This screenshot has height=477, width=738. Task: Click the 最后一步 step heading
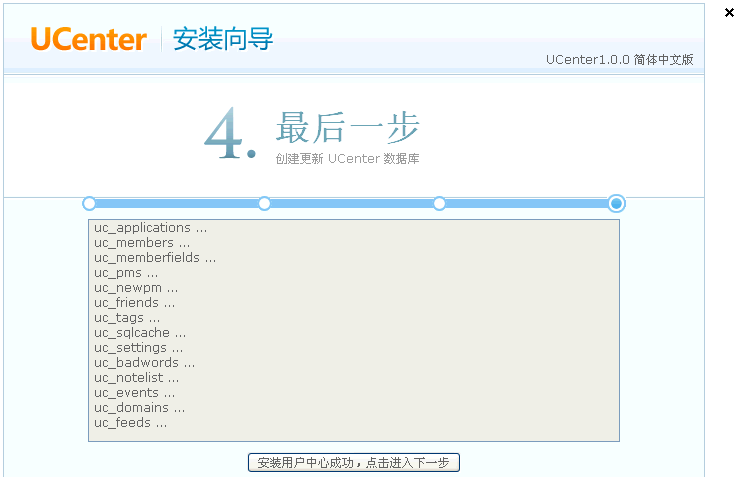tap(347, 128)
